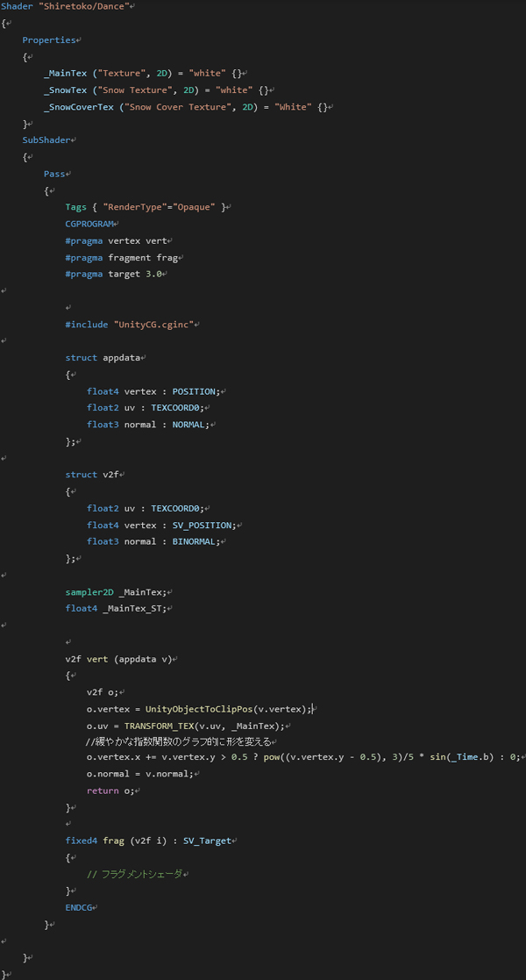
Task: Click the #pragma fragment frag line
Action: click(x=121, y=257)
